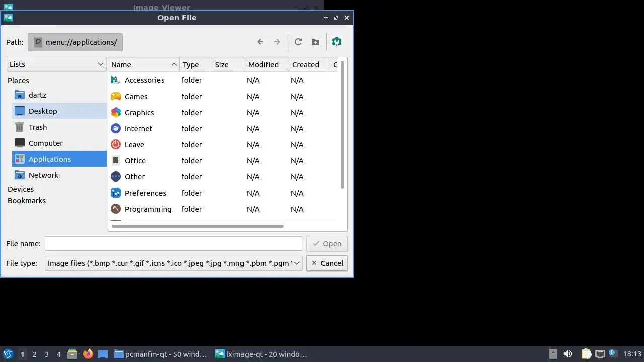Sort by the Size column header
This screenshot has height=362, width=644.
pyautogui.click(x=228, y=64)
